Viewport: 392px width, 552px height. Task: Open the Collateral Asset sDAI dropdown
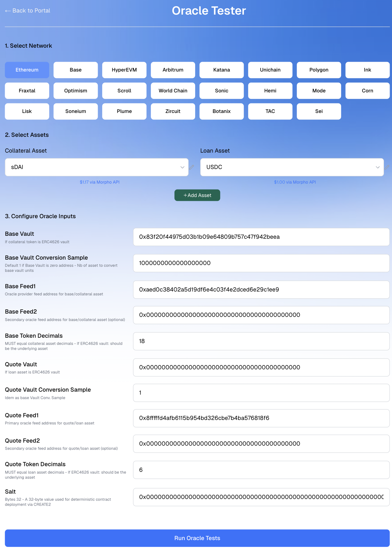click(97, 167)
